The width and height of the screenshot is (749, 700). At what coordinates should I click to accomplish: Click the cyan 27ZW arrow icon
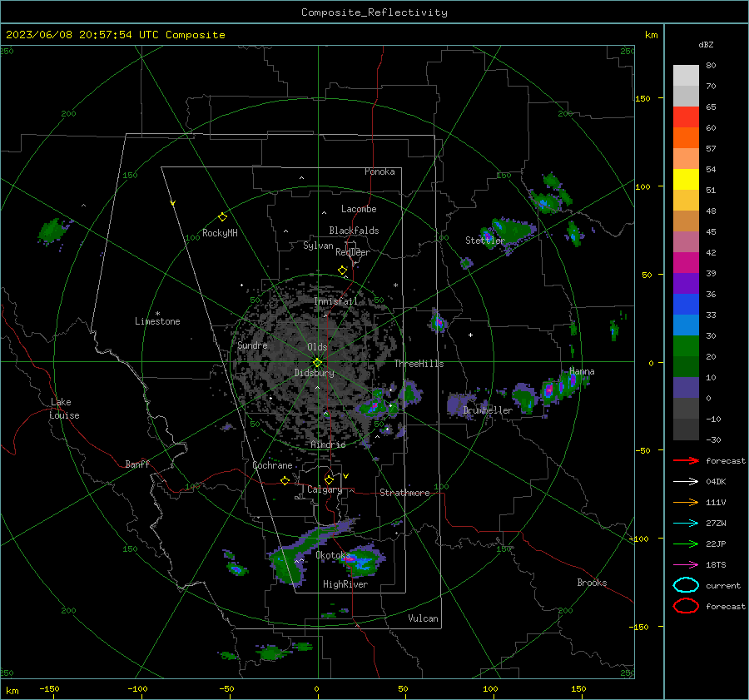pyautogui.click(x=686, y=524)
